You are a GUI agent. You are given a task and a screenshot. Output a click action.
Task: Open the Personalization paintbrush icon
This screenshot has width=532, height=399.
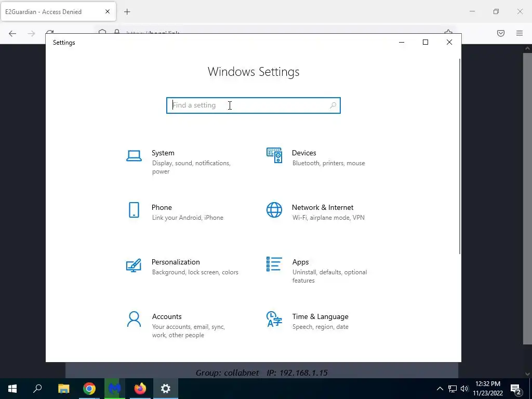(134, 265)
